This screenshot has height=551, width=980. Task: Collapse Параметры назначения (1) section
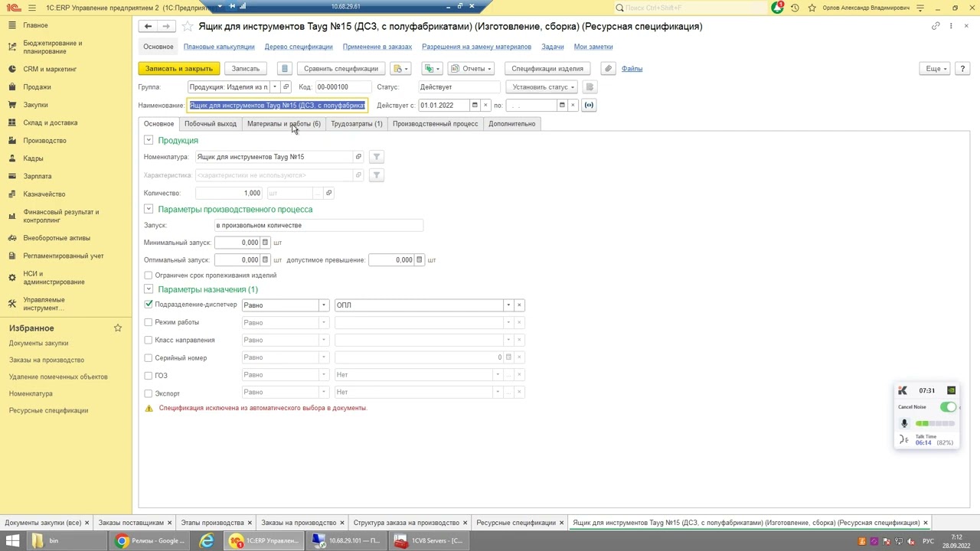[149, 289]
